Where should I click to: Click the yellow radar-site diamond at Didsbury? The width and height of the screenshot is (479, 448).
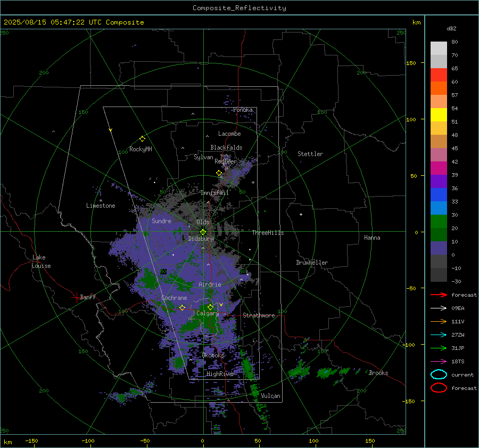(x=203, y=232)
